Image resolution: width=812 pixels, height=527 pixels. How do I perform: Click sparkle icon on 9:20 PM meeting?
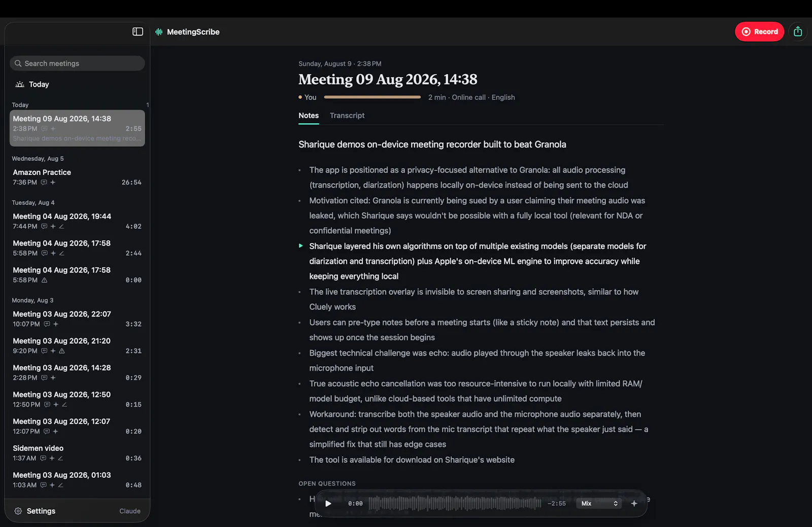(53, 351)
